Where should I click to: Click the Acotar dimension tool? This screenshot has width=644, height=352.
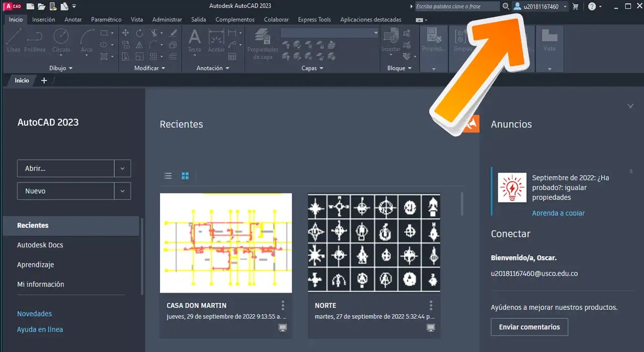(x=216, y=40)
